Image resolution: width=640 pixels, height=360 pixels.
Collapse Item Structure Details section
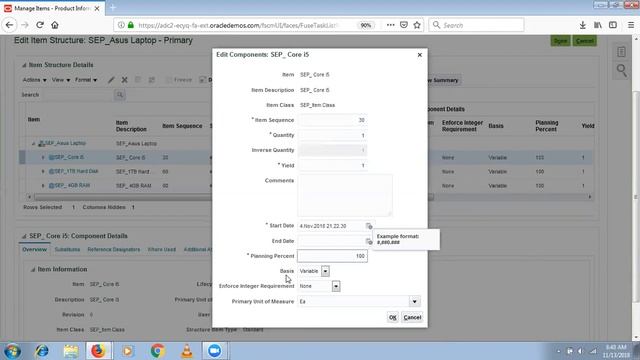pos(24,65)
